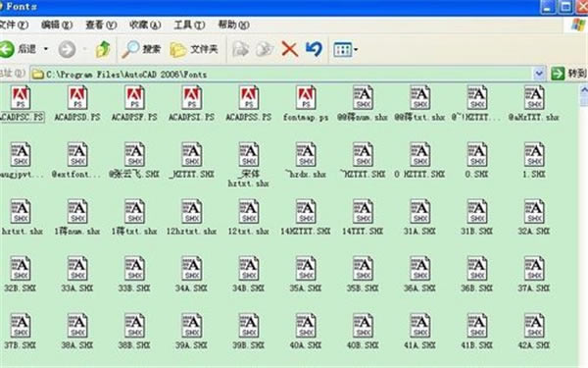Screen dimensions: 588x368
Task: Open the 工具(T) menu
Action: pyautogui.click(x=189, y=25)
